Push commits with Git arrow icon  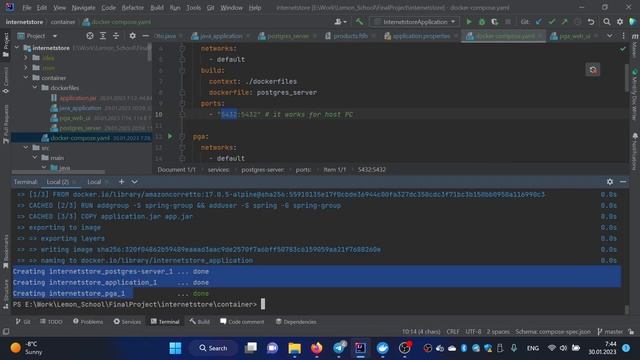pyautogui.click(x=564, y=22)
